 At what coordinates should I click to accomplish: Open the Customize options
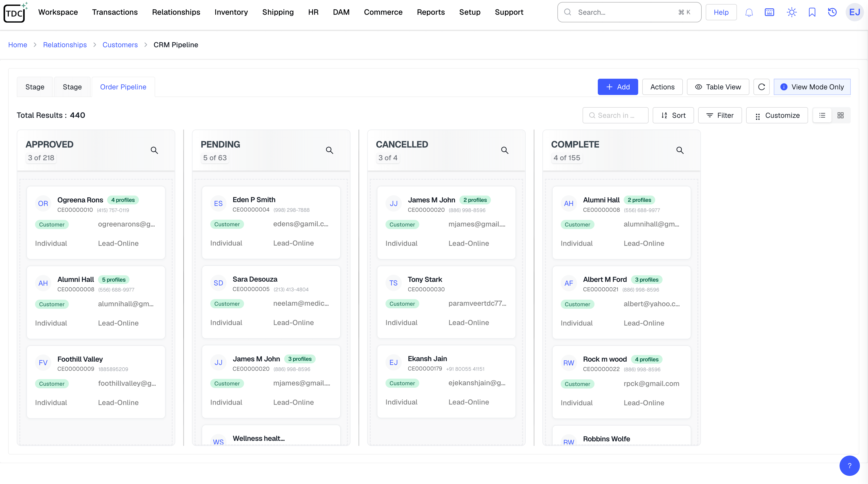(x=777, y=115)
